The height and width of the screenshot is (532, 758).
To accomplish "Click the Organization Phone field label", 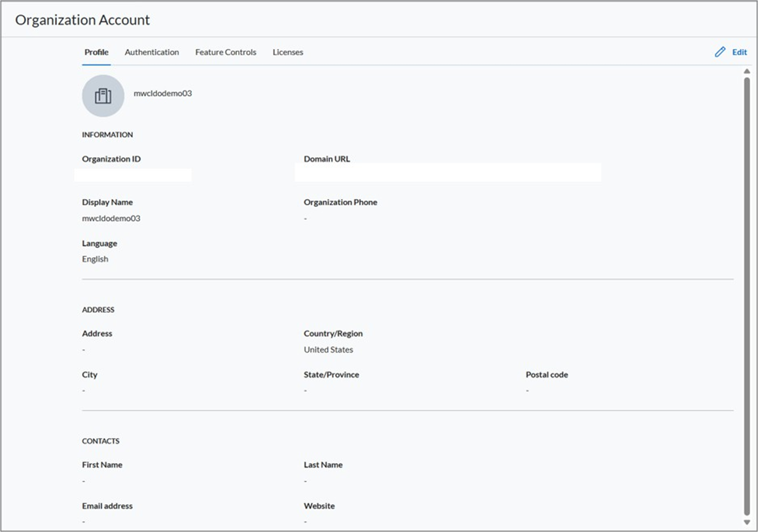I will pyautogui.click(x=340, y=203).
